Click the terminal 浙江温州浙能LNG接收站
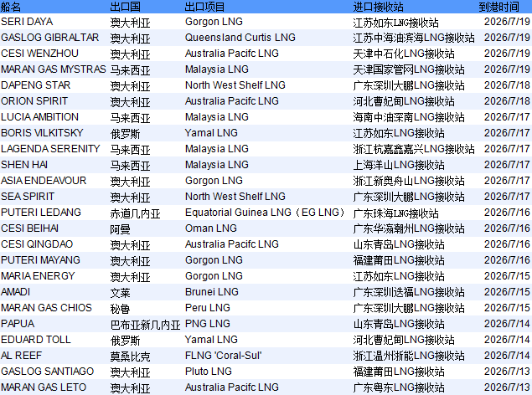The height and width of the screenshot is (395, 532). tap(409, 357)
